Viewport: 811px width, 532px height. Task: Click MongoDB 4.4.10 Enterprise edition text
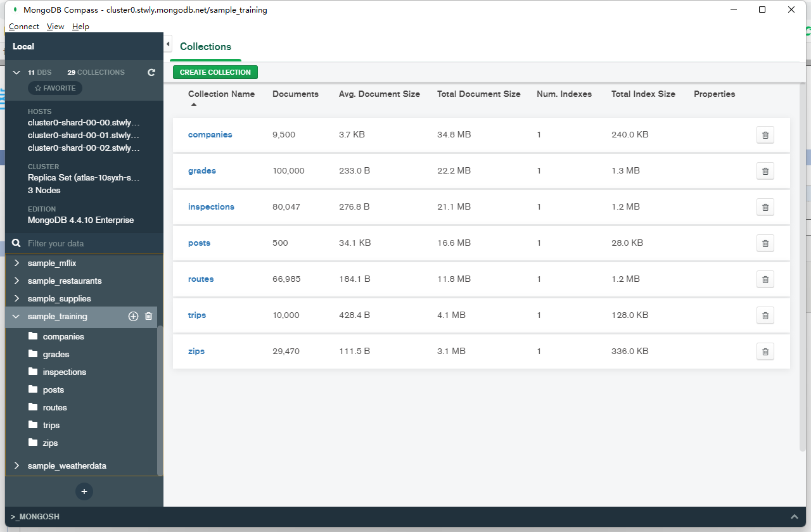pos(80,220)
